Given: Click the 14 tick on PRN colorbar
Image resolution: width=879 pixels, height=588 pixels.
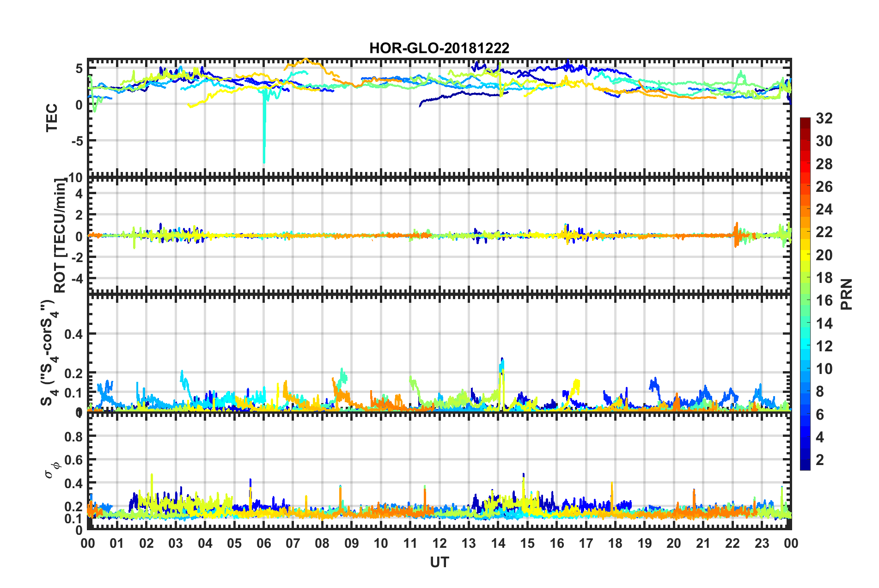Looking at the screenshot, I should (x=824, y=324).
